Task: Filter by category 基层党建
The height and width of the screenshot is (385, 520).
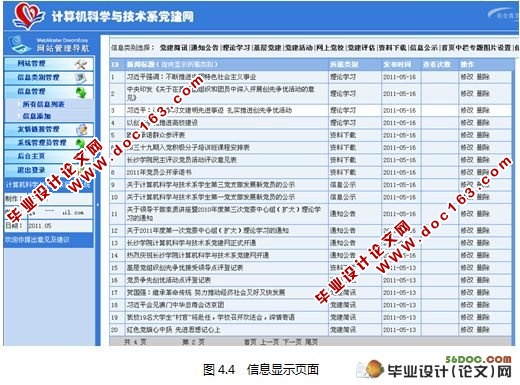Action: tap(267, 48)
